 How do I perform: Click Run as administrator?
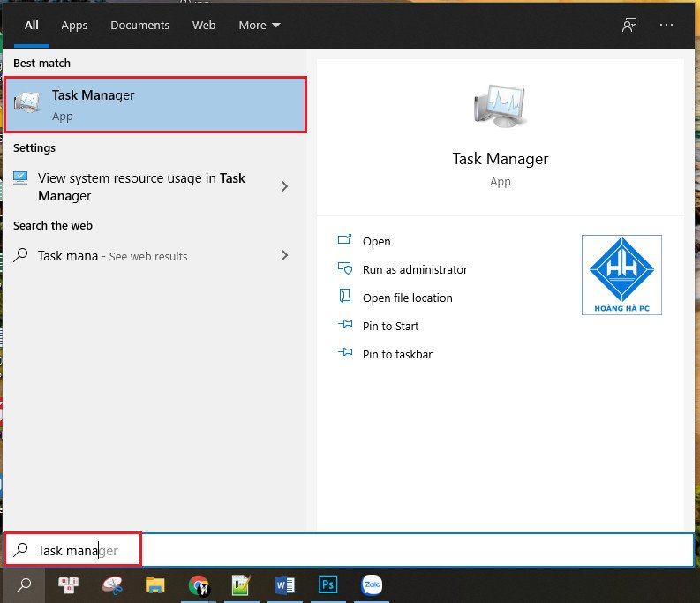414,269
